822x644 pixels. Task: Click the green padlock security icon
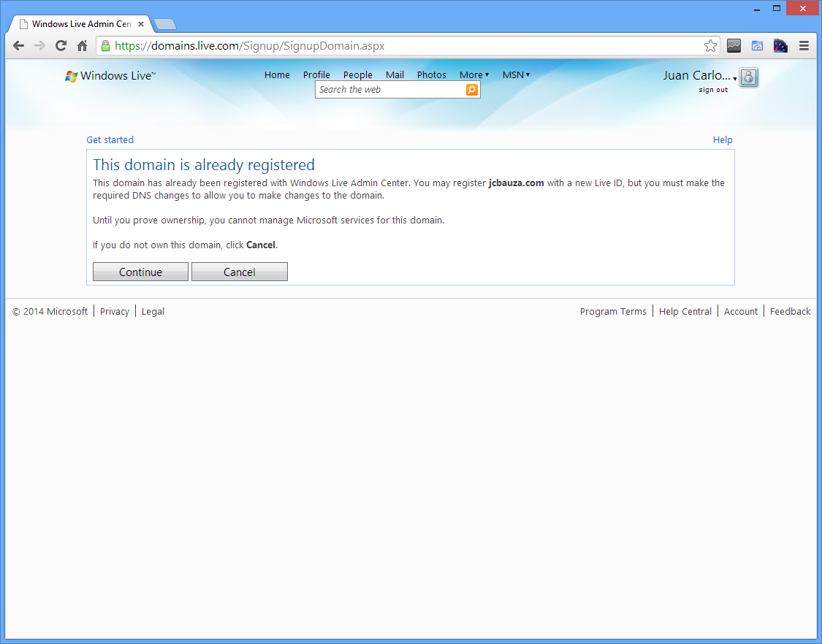click(x=105, y=46)
